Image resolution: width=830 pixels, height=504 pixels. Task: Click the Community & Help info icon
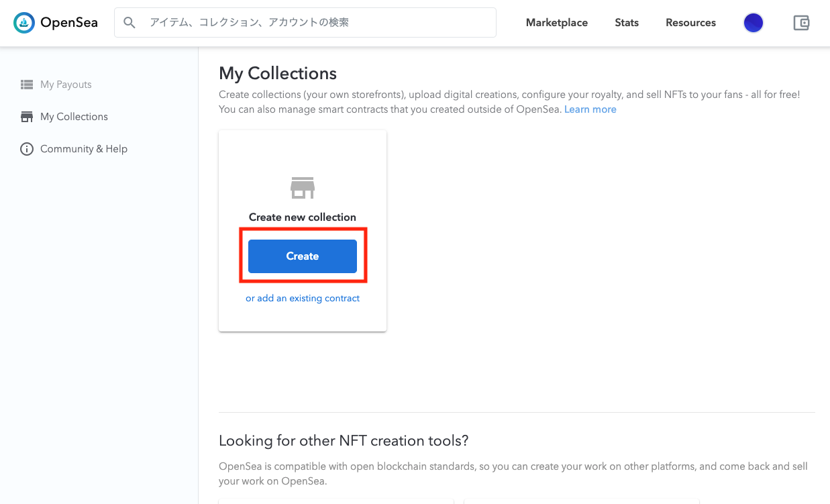[x=27, y=149]
